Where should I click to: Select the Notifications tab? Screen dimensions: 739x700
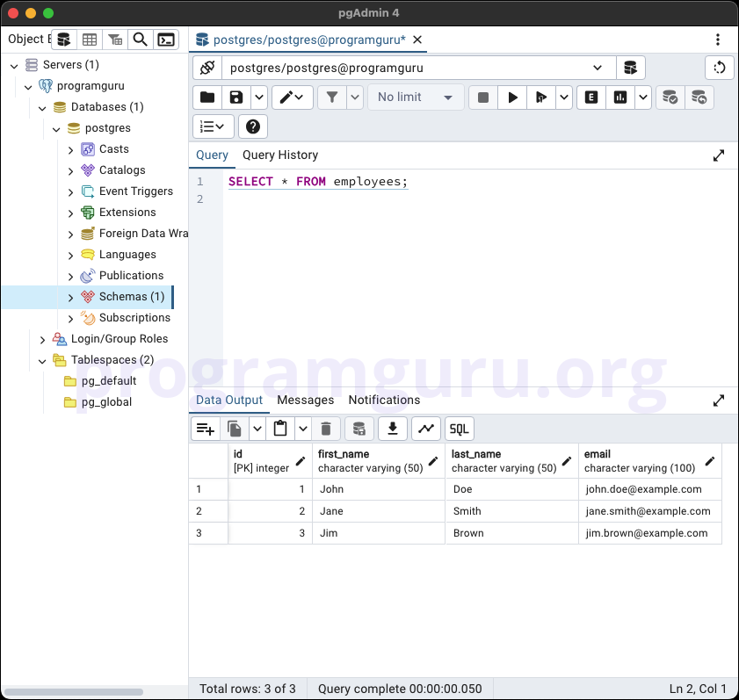coord(384,400)
